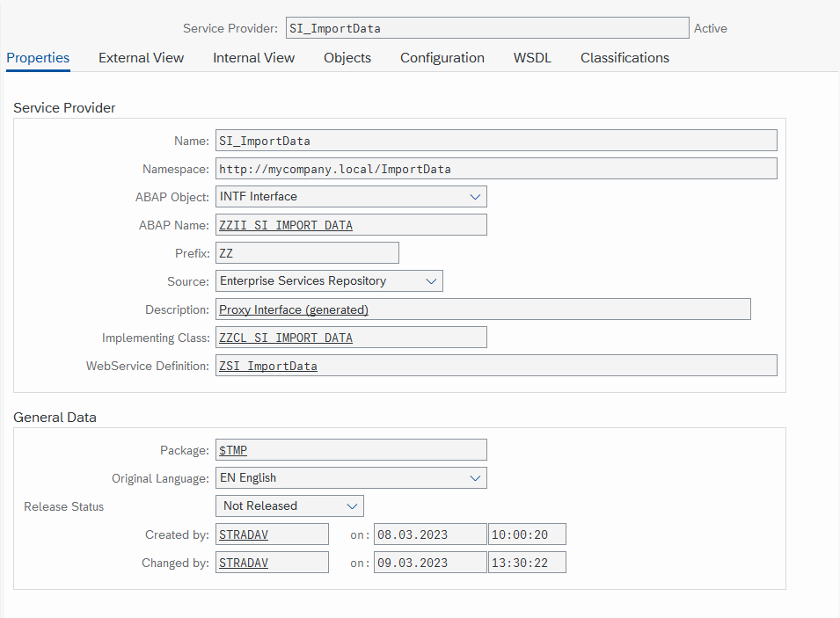
Task: Click the Service Provider field at top
Action: tap(487, 28)
